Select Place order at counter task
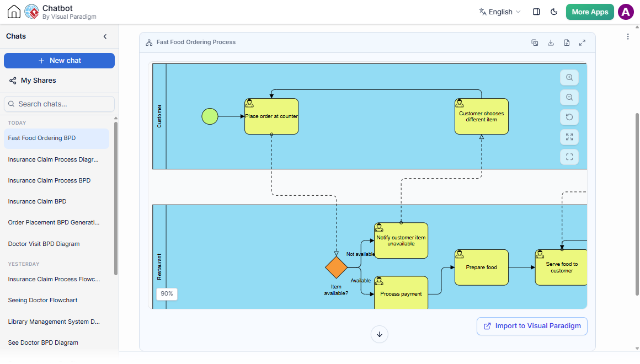Screen dimensions: 640x364 (x=271, y=116)
